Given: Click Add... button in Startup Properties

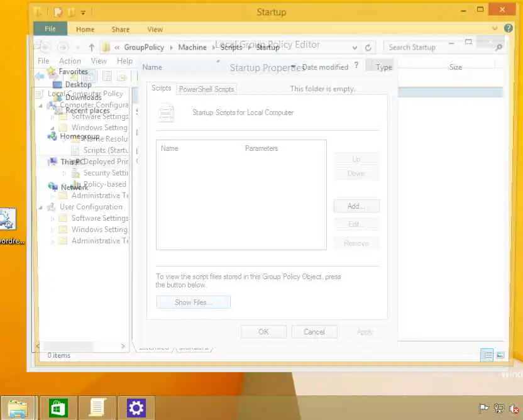Looking at the screenshot, I should pos(356,206).
